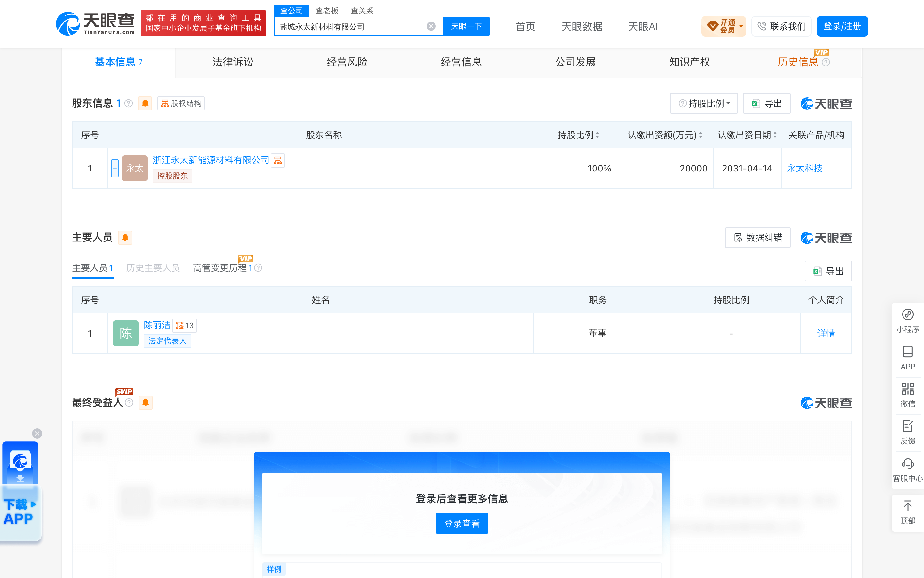Click 数据纠错 button
This screenshot has height=578, width=924.
pos(757,238)
